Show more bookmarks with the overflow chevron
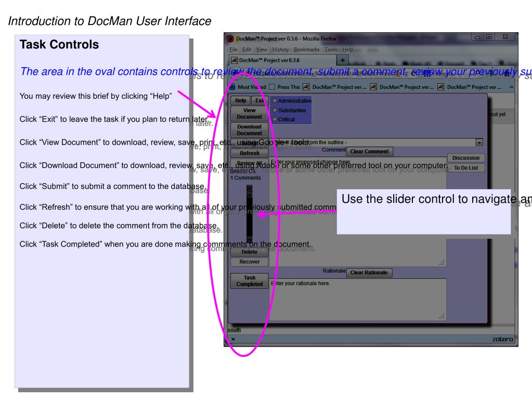Screen dimensions: 532x399 point(511,87)
